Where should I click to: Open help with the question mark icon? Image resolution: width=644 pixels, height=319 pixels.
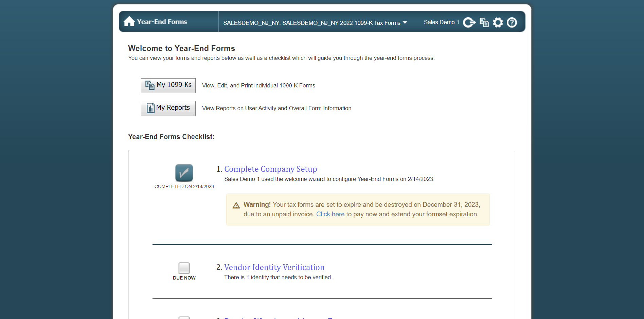pos(512,22)
